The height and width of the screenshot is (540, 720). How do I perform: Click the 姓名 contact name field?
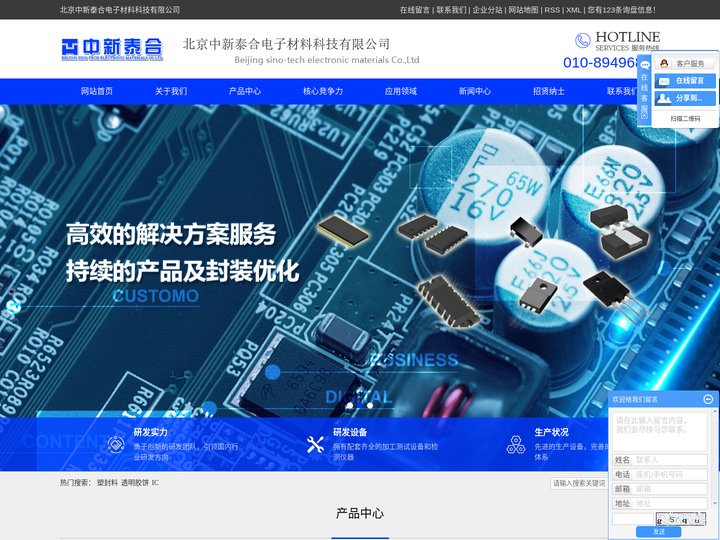pyautogui.click(x=659, y=460)
